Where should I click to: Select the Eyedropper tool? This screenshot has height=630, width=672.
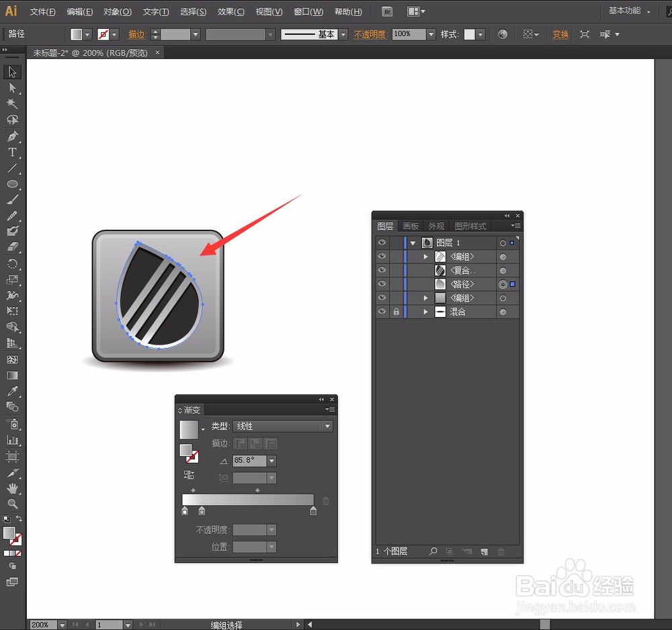[x=12, y=391]
